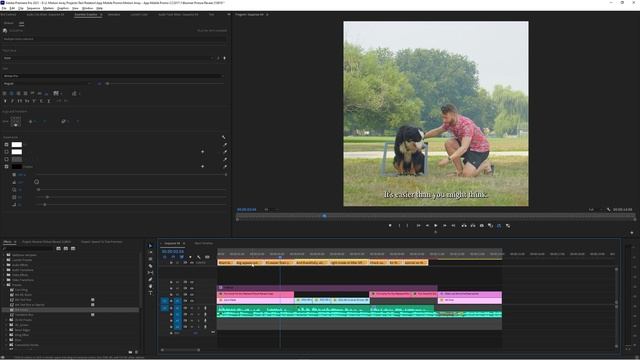Click Go to In point button
This screenshot has height=360, width=640.
418,225
